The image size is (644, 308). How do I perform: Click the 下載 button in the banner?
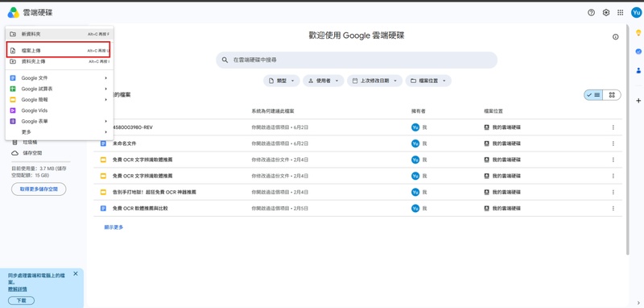22,300
